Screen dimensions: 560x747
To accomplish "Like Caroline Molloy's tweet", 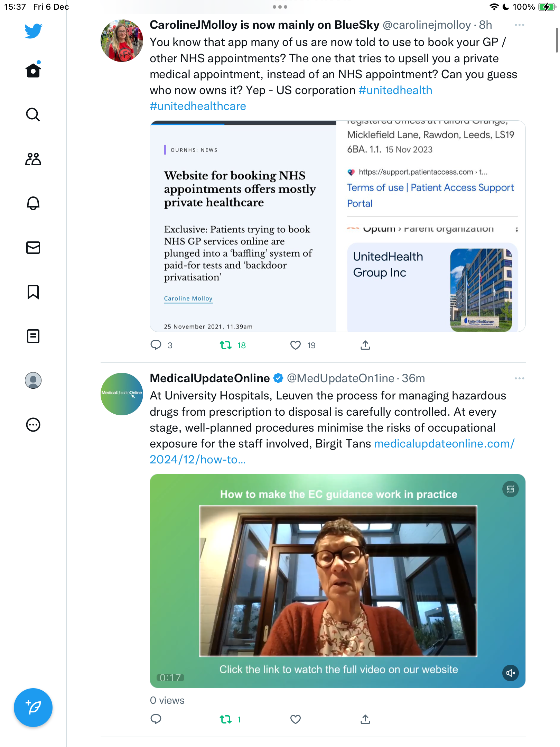I will pos(296,345).
